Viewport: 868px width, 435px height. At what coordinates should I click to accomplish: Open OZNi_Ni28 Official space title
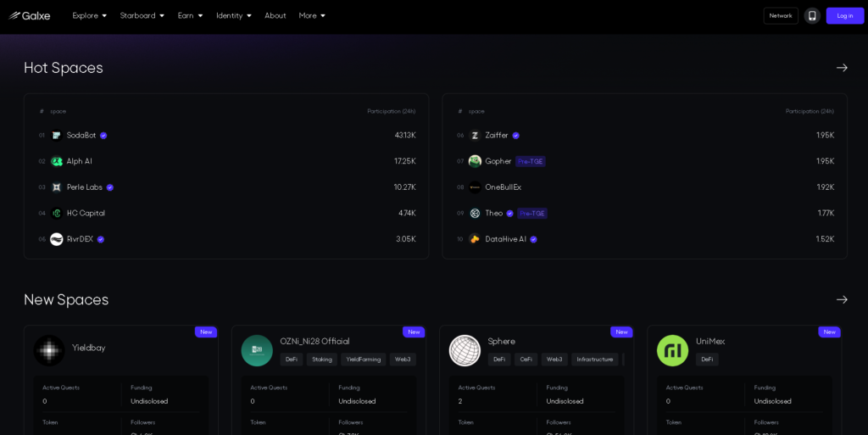click(314, 342)
